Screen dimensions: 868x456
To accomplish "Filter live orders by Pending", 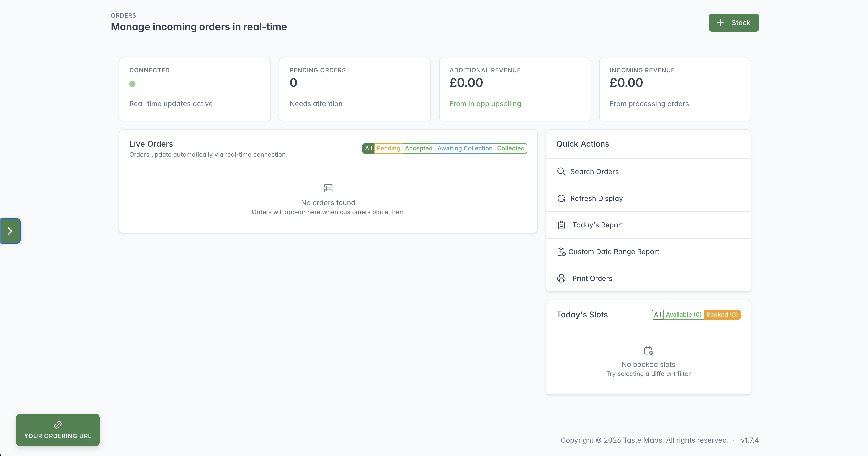I will [388, 148].
